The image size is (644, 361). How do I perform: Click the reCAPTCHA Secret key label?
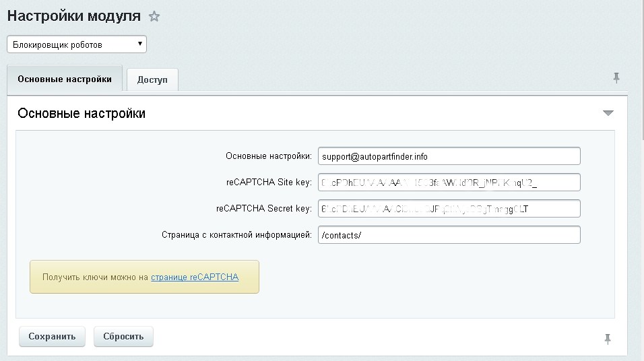(x=264, y=209)
